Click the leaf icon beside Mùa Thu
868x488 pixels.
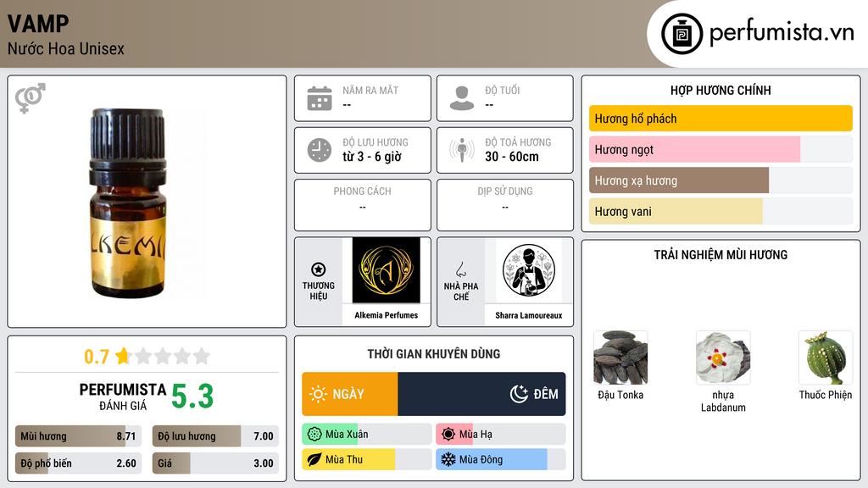point(314,459)
